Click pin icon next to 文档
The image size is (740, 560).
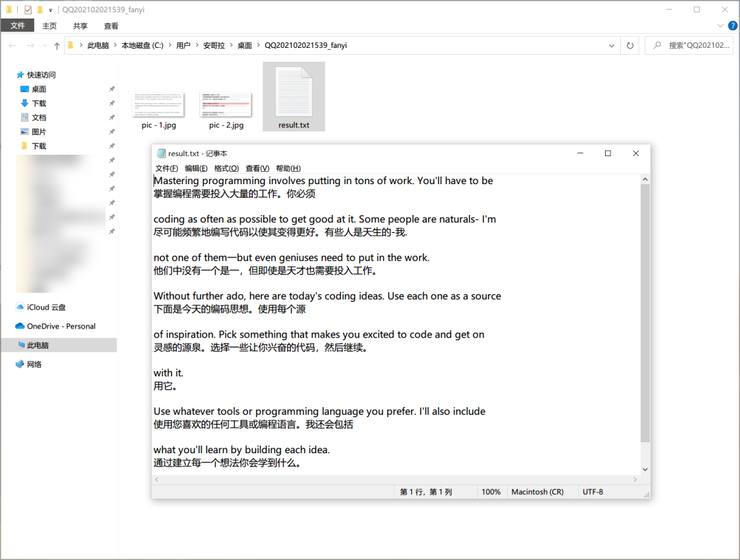tap(112, 117)
